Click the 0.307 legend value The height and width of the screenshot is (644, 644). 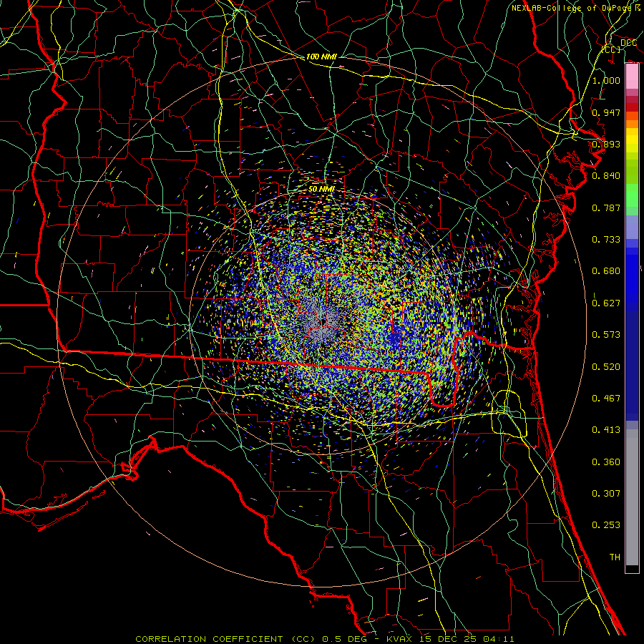pos(606,493)
